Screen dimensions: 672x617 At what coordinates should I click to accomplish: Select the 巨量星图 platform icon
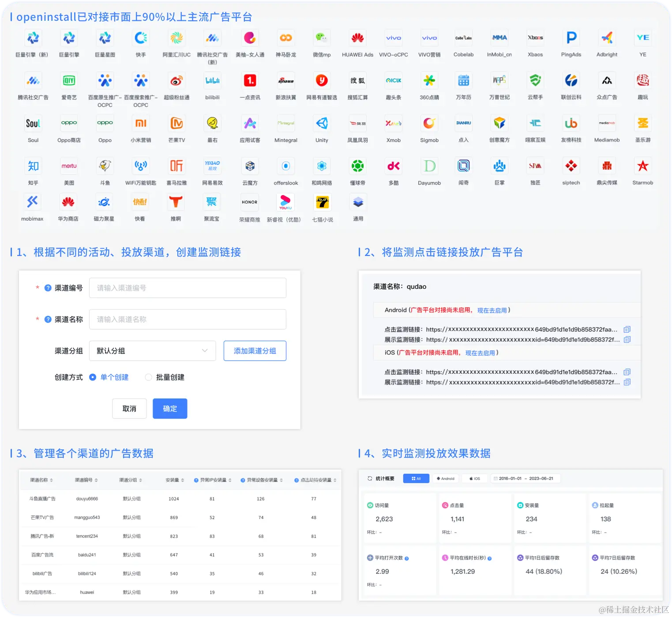pos(105,38)
